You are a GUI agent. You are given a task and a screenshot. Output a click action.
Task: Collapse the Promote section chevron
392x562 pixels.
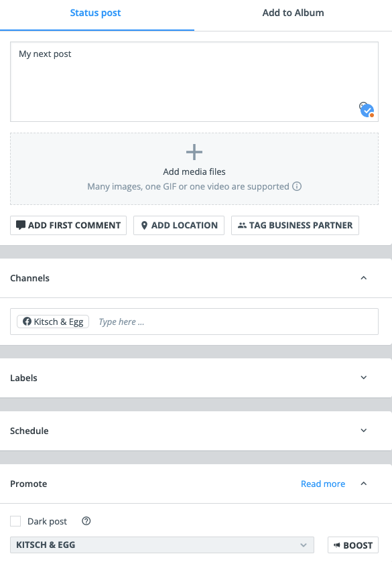[x=364, y=484]
